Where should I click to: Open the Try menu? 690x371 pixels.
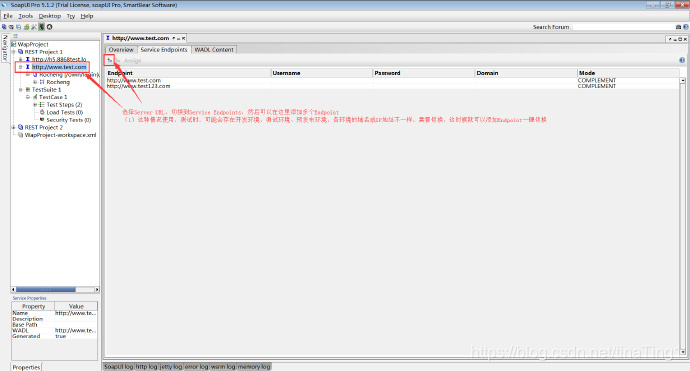tap(71, 16)
